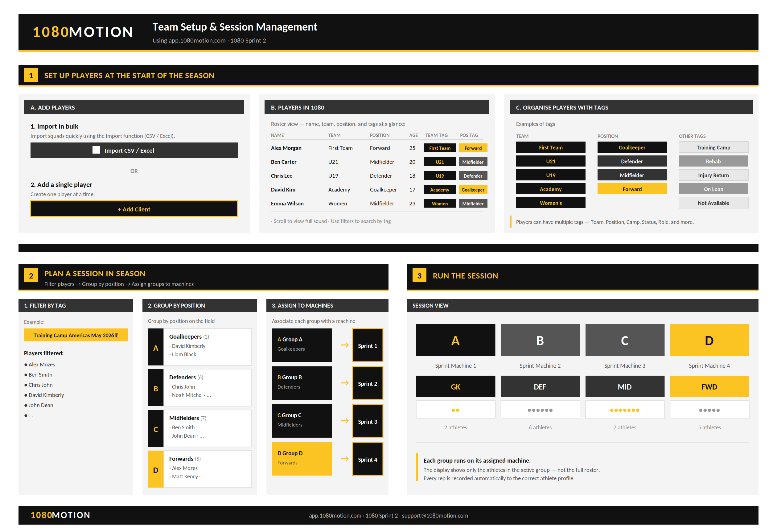Screen dimensions: 777x532
Task: Click the A tile for Sprint Machine 1
Action: pyautogui.click(x=455, y=340)
